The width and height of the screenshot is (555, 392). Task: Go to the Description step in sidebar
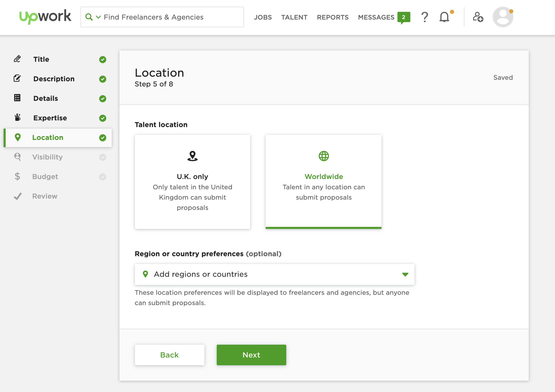[54, 79]
